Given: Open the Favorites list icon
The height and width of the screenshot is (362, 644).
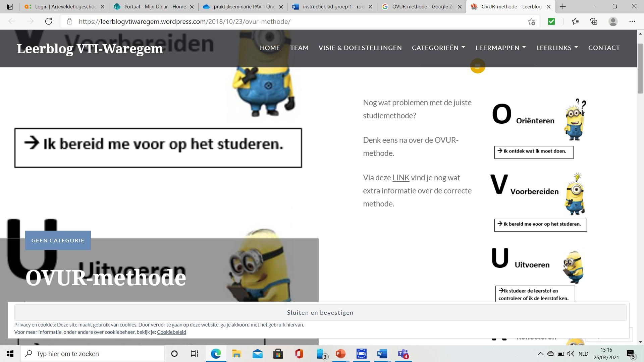Looking at the screenshot, I should coord(575,21).
